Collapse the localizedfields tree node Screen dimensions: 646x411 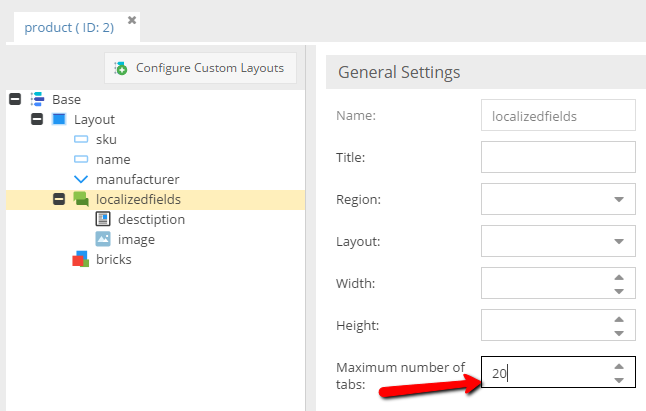pyautogui.click(x=59, y=199)
